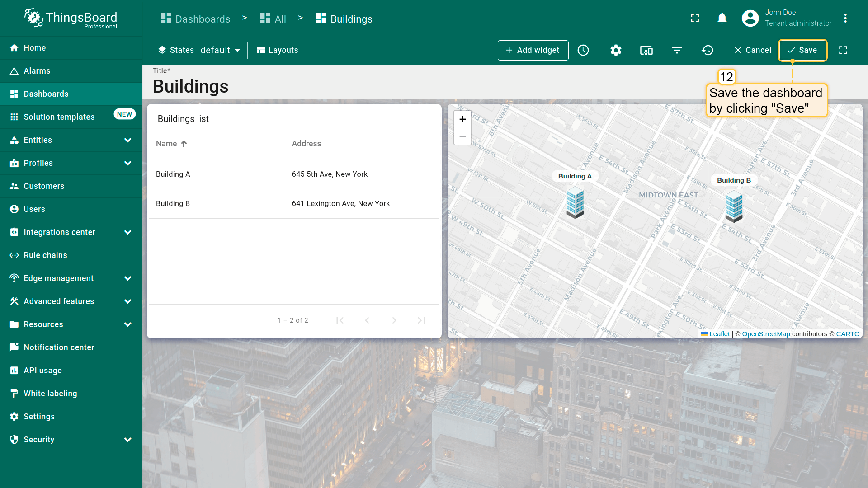The height and width of the screenshot is (488, 868).
Task: Open the States default dropdown
Action: click(220, 50)
